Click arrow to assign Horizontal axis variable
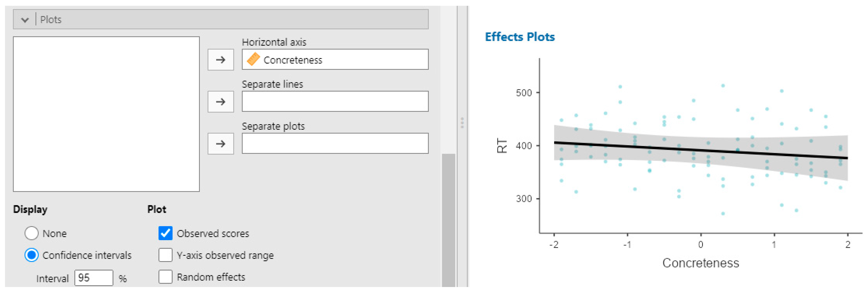 (x=220, y=60)
